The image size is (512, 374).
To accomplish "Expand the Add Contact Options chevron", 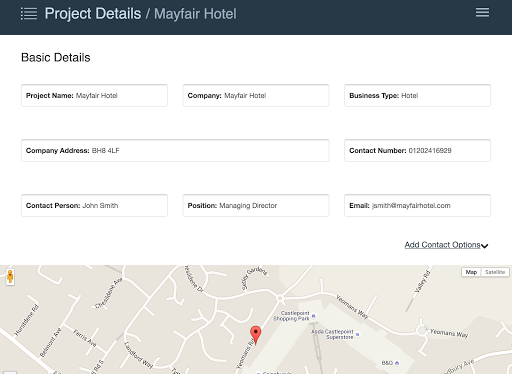I will tap(485, 246).
